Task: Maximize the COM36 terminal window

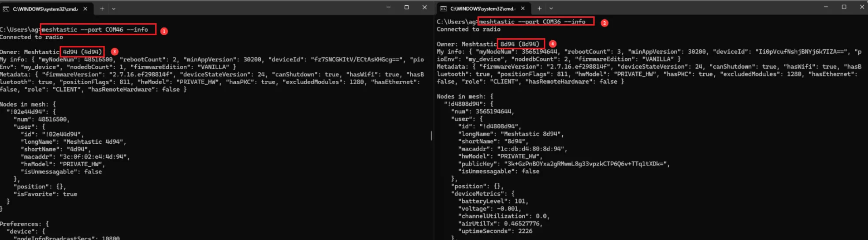Action: [844, 7]
